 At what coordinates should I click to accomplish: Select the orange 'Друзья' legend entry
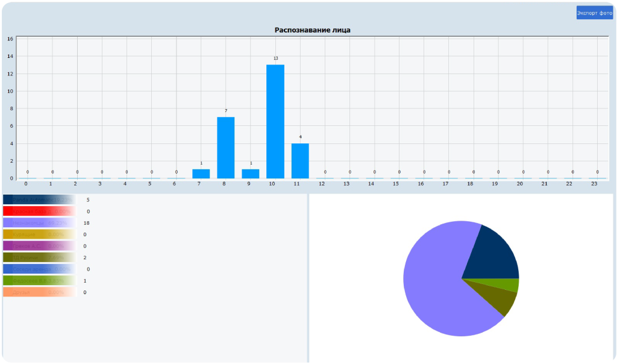click(39, 292)
